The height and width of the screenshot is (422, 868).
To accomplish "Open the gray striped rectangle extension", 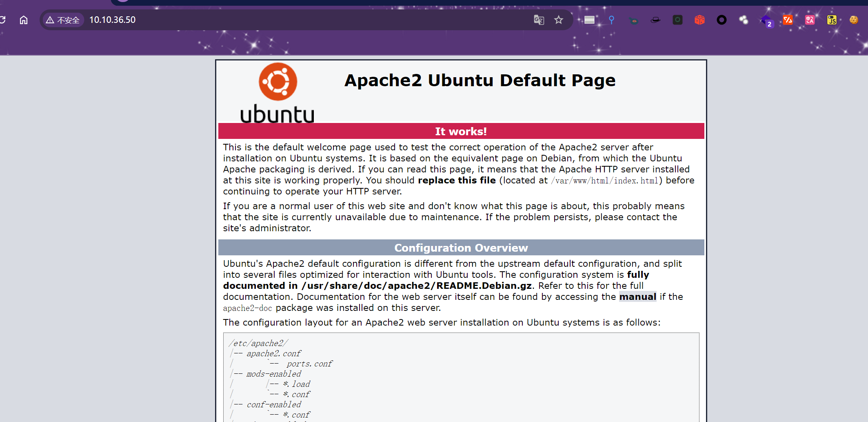I will [589, 20].
